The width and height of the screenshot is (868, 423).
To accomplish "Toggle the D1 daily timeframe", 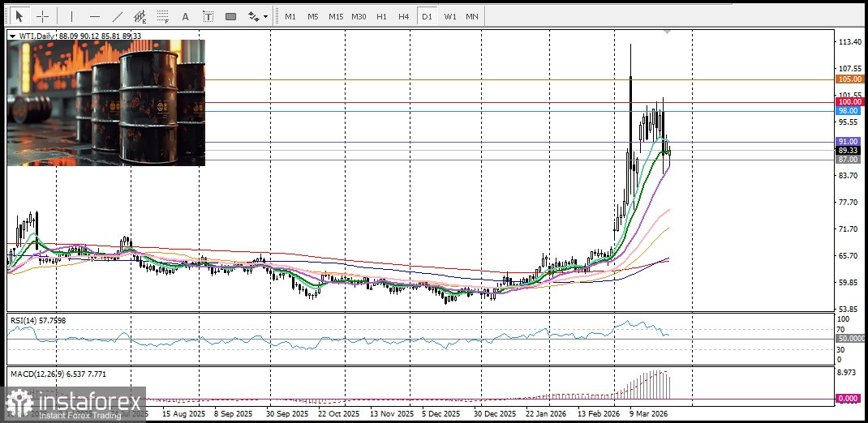I will pyautogui.click(x=426, y=16).
